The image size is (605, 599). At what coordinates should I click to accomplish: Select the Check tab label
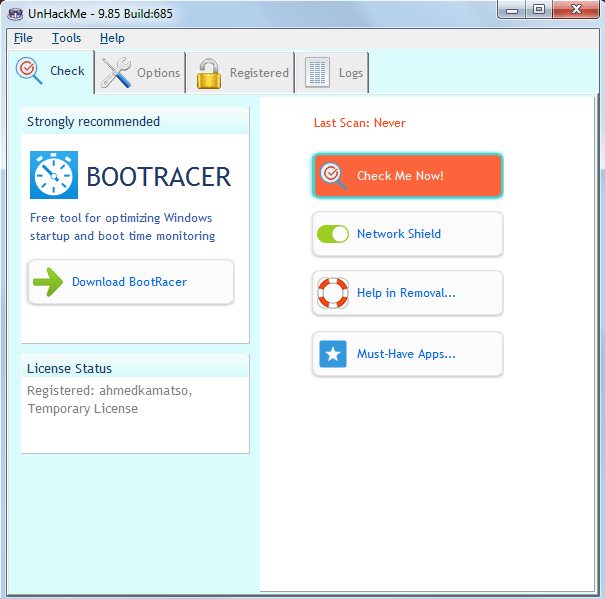[67, 71]
